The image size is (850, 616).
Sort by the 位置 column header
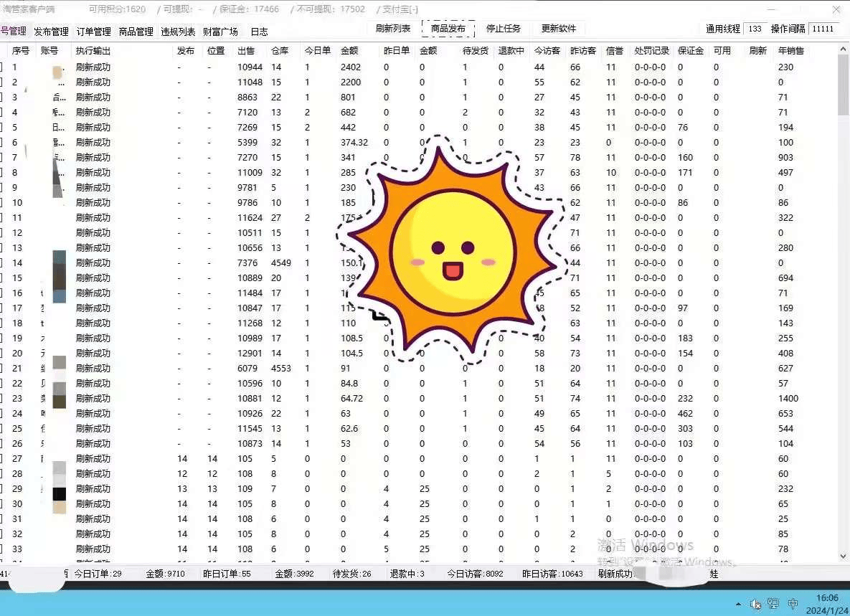coord(216,50)
